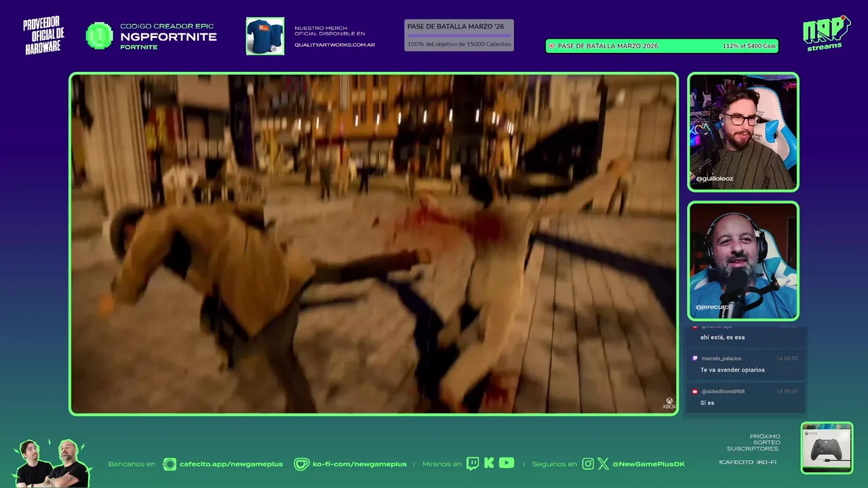Click chat username 'marcelo_palacios'

click(x=722, y=359)
